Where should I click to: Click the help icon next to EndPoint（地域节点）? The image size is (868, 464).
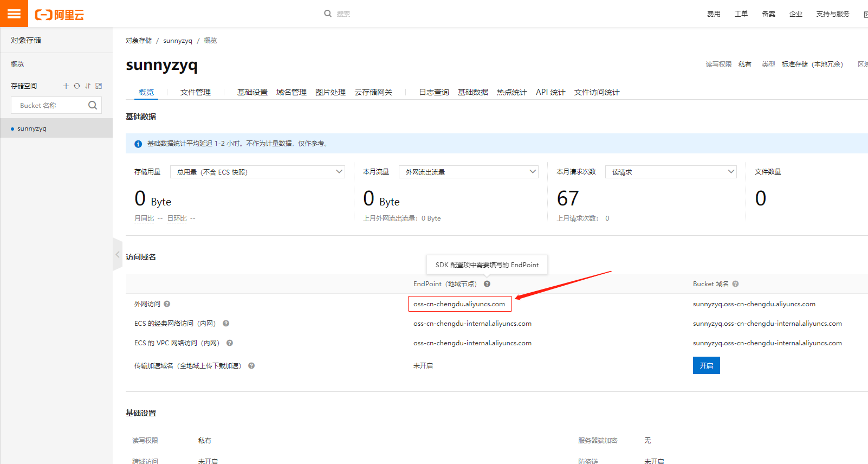(487, 284)
